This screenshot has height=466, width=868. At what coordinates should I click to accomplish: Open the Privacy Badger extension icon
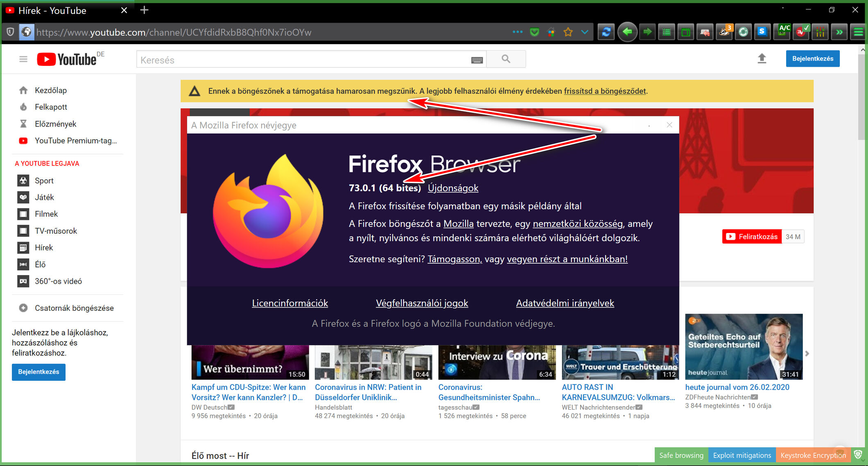724,32
